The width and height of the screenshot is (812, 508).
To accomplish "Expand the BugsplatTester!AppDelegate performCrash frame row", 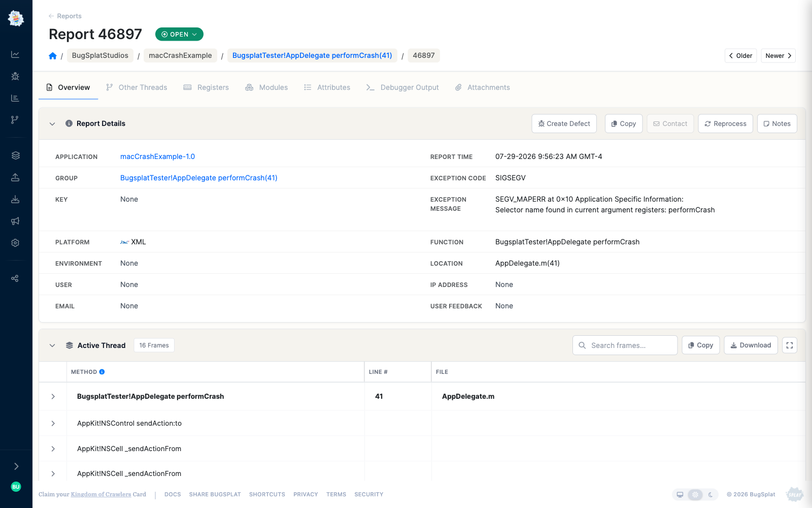I will 53,396.
